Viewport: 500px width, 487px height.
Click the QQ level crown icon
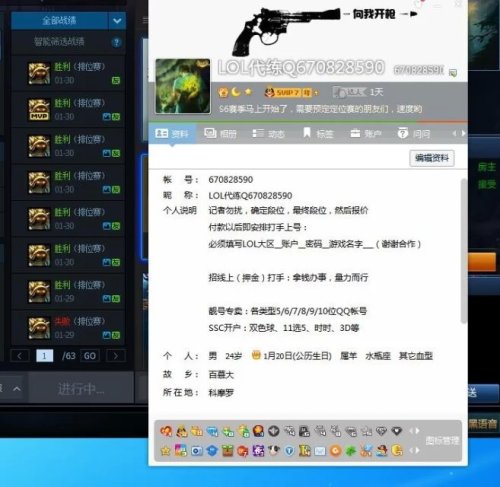pos(223,92)
